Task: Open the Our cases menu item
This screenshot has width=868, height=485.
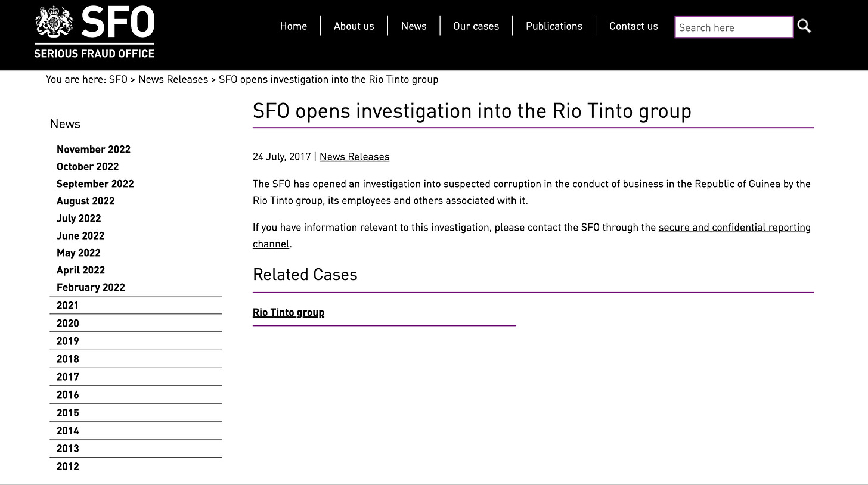Action: 476,26
